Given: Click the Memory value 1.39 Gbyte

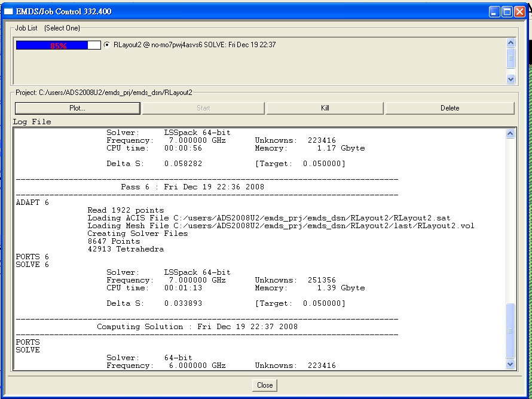Looking at the screenshot, I should (x=341, y=288).
